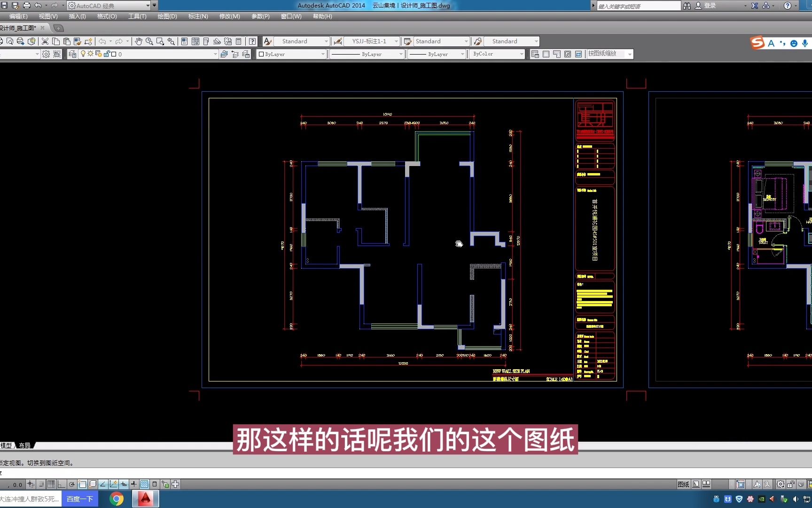812x508 pixels.
Task: Open Chrome from the taskbar
Action: point(117,499)
